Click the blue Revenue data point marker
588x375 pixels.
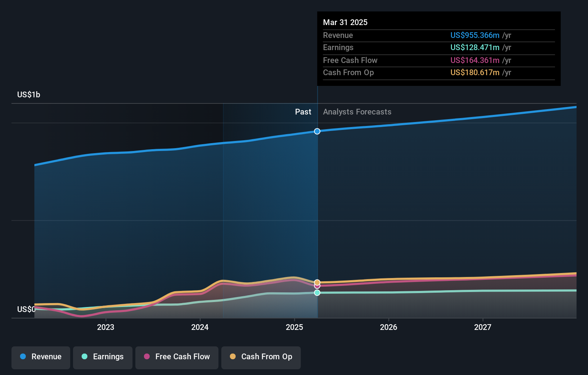pyautogui.click(x=317, y=131)
